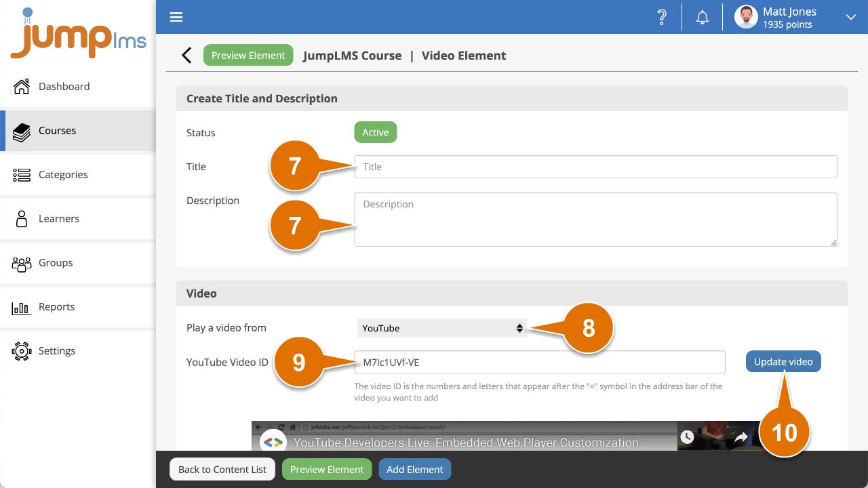Image resolution: width=868 pixels, height=488 pixels.
Task: Open Dashboard from the sidebar
Action: tap(78, 86)
